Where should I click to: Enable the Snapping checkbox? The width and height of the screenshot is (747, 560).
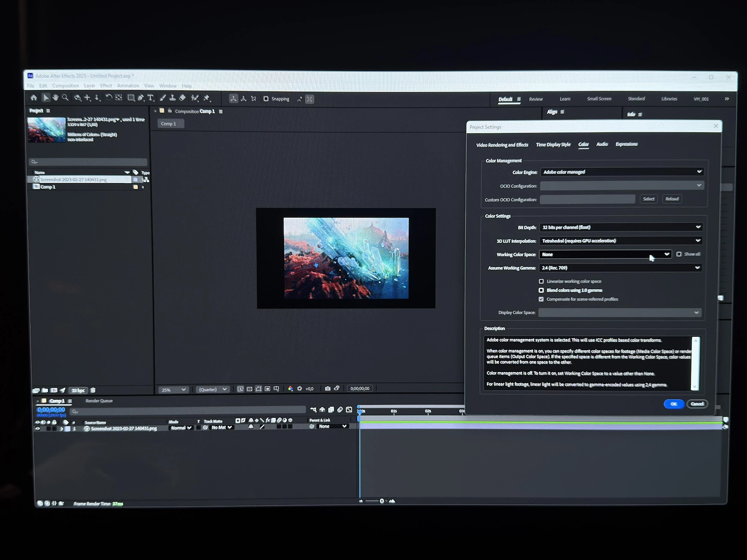[x=266, y=99]
